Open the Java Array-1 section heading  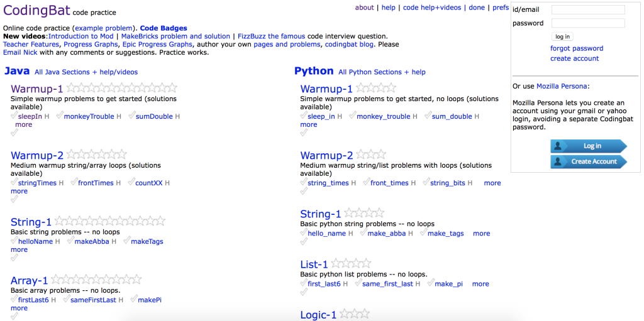coord(29,280)
